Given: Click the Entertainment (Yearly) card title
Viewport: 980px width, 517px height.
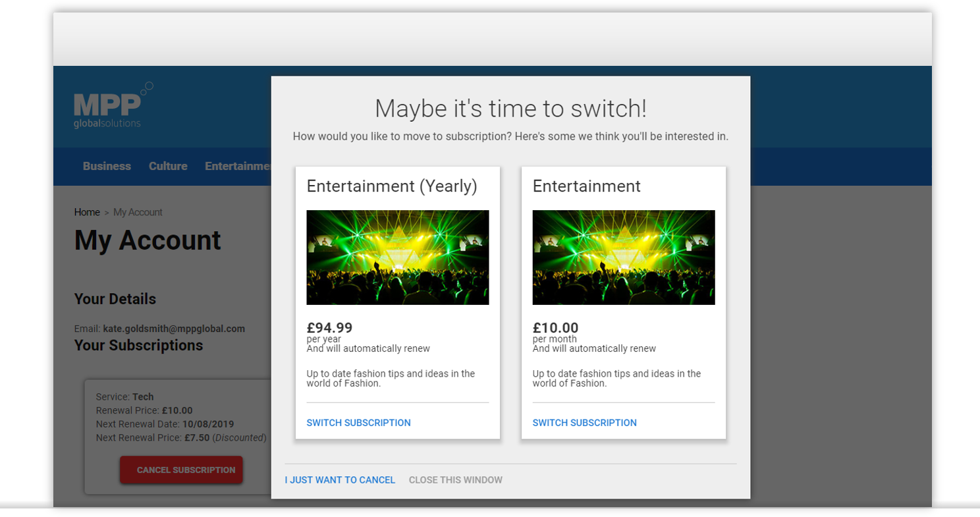Looking at the screenshot, I should pyautogui.click(x=392, y=186).
